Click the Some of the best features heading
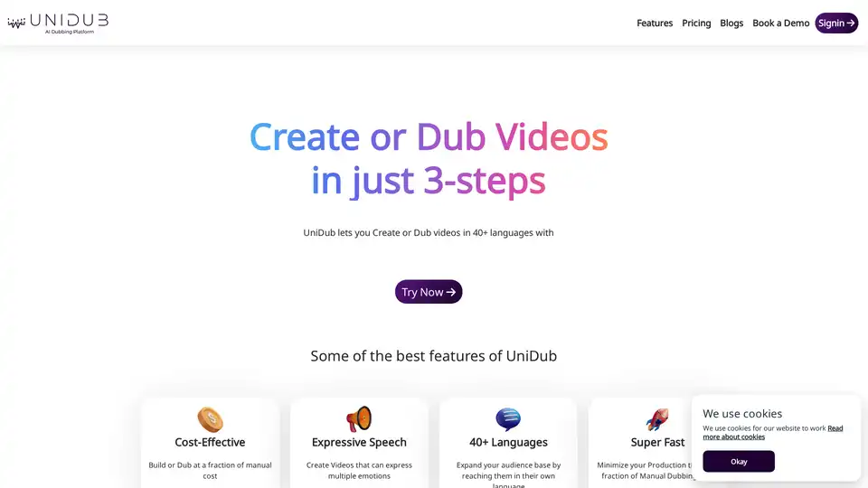This screenshot has width=868, height=488. click(x=433, y=356)
